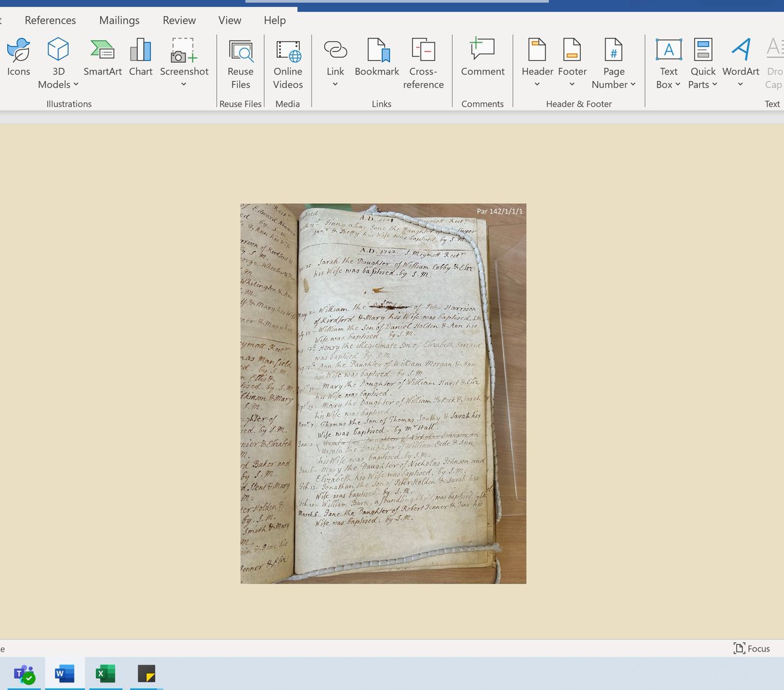Enable Focus mode in status bar
The height and width of the screenshot is (690, 784).
[x=751, y=648]
